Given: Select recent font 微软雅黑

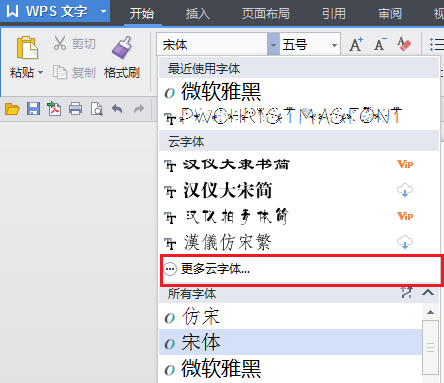Looking at the screenshot, I should click(x=299, y=92).
